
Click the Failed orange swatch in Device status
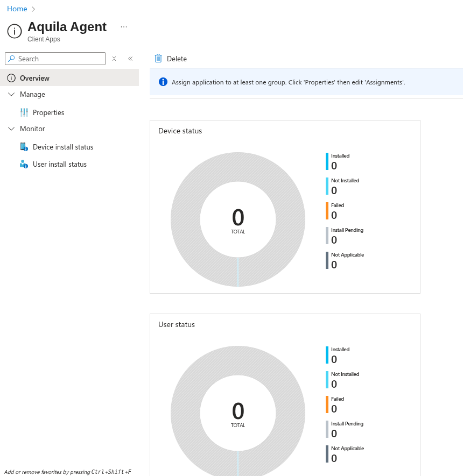[x=327, y=211]
